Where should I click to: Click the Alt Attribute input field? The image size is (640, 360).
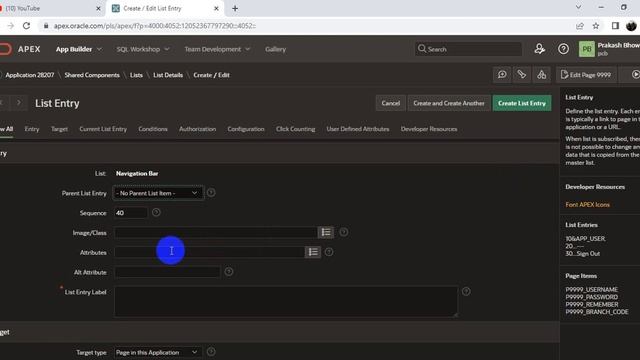pos(167,272)
